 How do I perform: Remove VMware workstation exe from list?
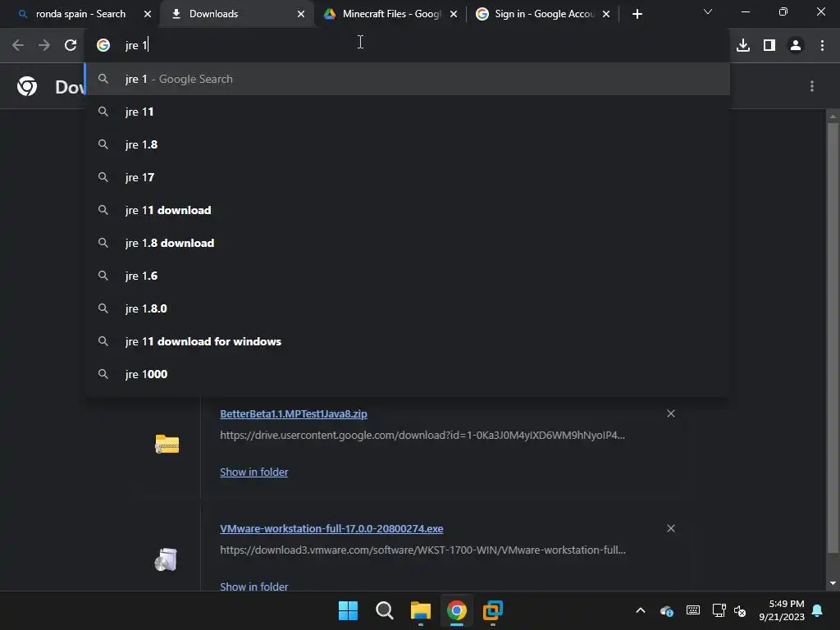pyautogui.click(x=671, y=528)
